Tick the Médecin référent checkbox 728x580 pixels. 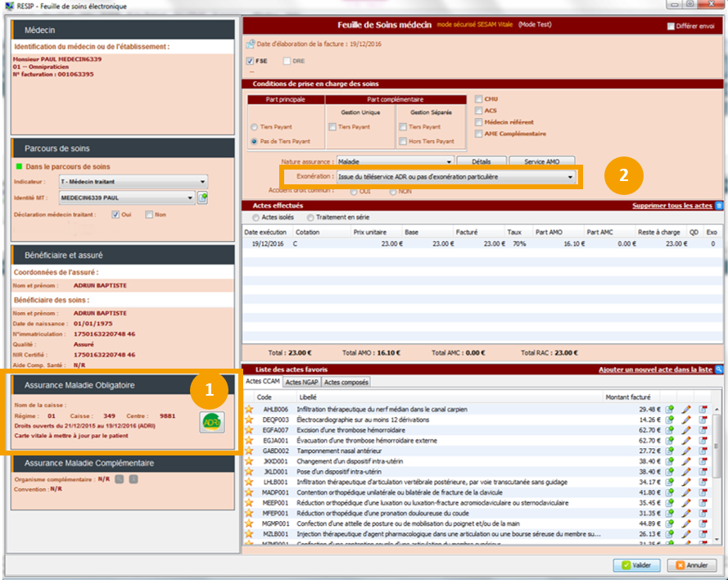pos(478,122)
